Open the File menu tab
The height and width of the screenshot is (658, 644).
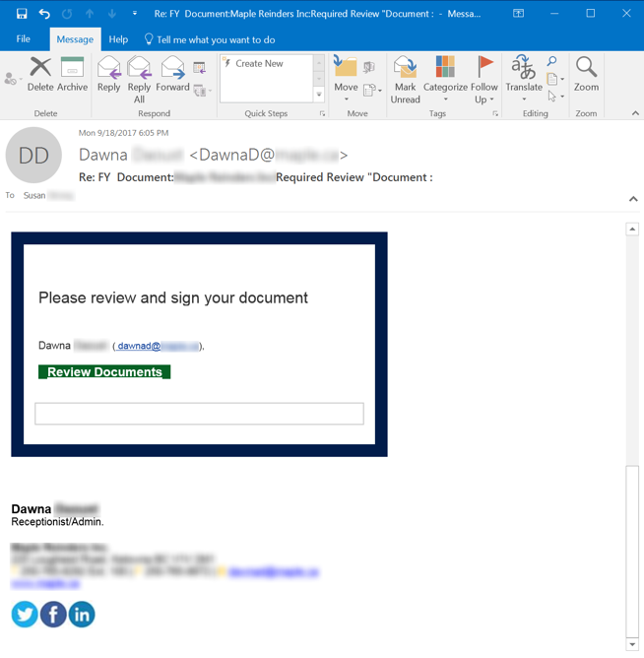24,39
